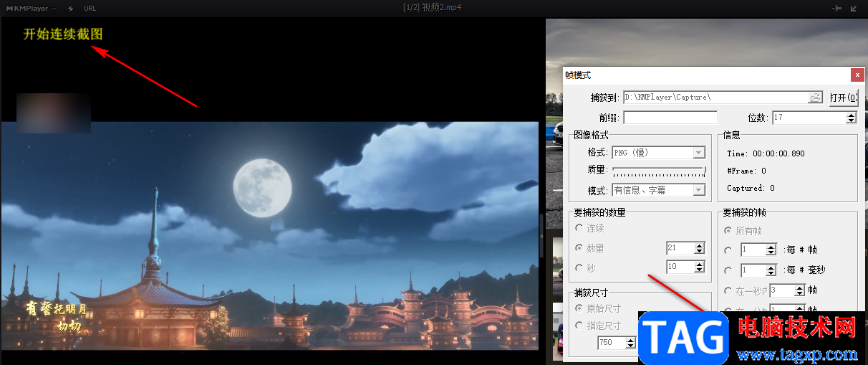Expand the 格式 PNG dropdown
Viewport: 868px width, 365px height.
click(699, 152)
